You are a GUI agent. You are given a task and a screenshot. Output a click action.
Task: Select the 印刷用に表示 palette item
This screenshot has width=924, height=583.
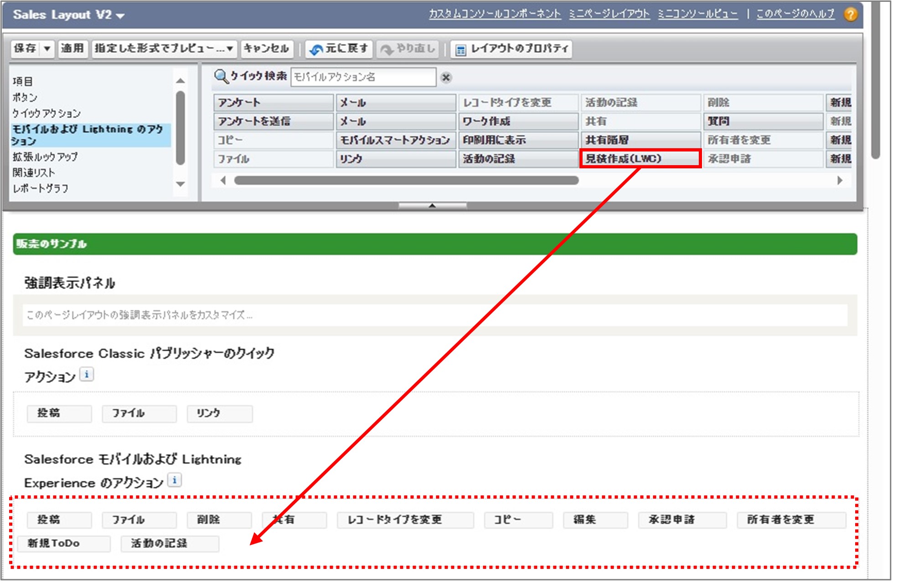(518, 140)
